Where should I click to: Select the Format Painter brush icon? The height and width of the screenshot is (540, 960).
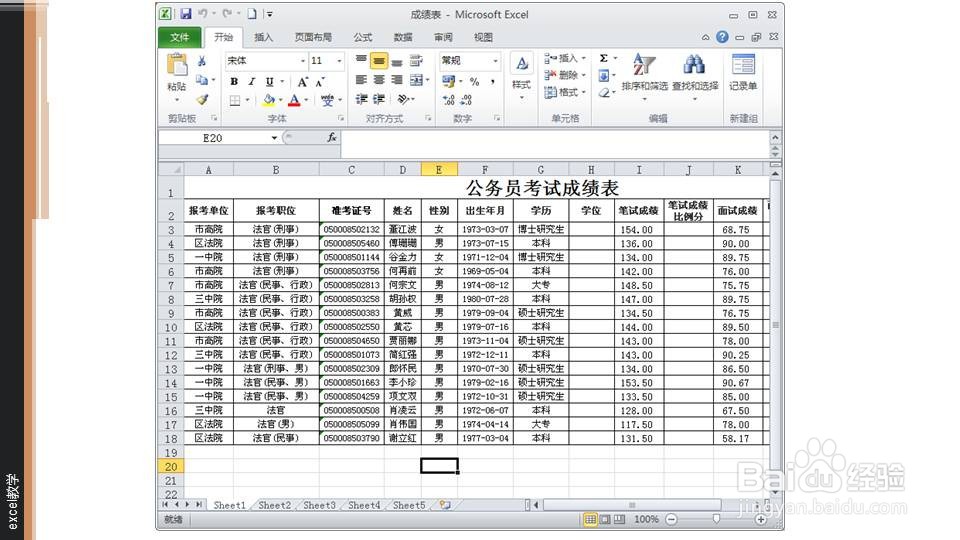(x=202, y=99)
